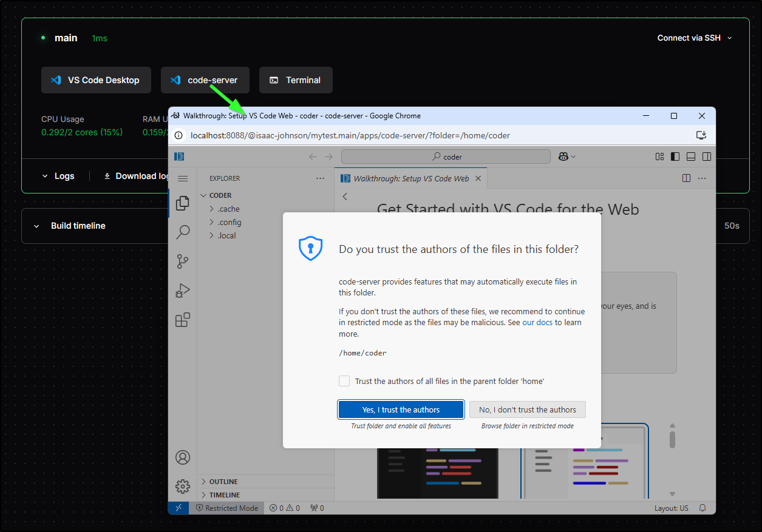The image size is (762, 532).
Task: Open the Customize Layout icon
Action: pyautogui.click(x=660, y=157)
